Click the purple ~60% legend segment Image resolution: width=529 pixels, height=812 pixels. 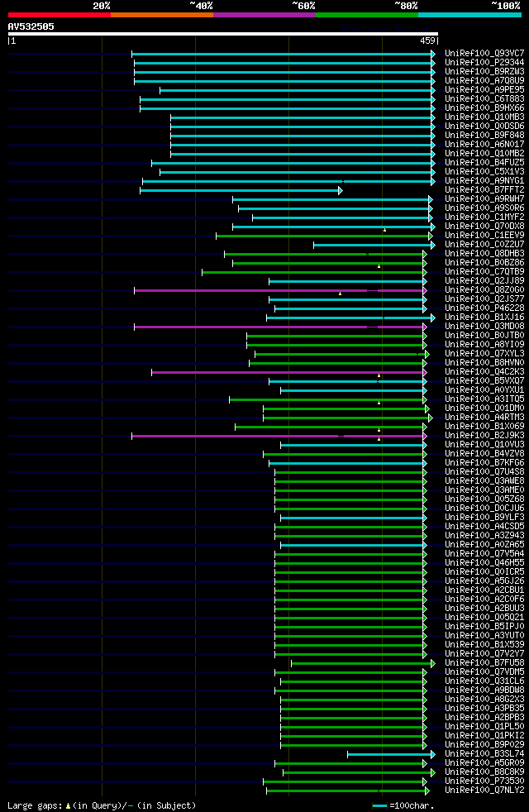click(264, 15)
